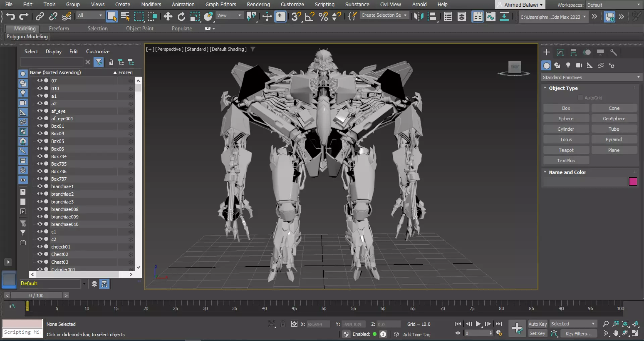
Task: Toggle visibility of cheeck01
Action: (40, 246)
